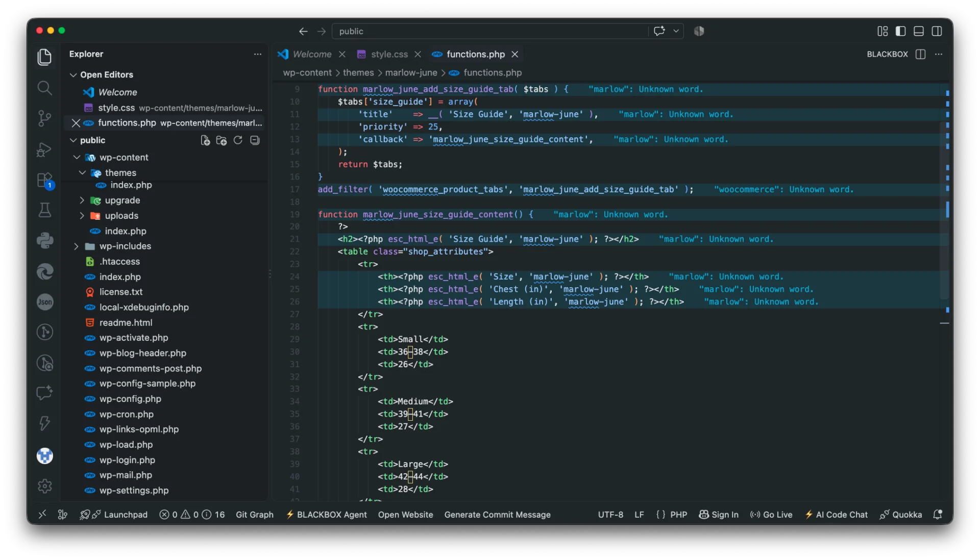Open editor more actions ellipsis menu
The width and height of the screenshot is (980, 560).
click(x=939, y=54)
